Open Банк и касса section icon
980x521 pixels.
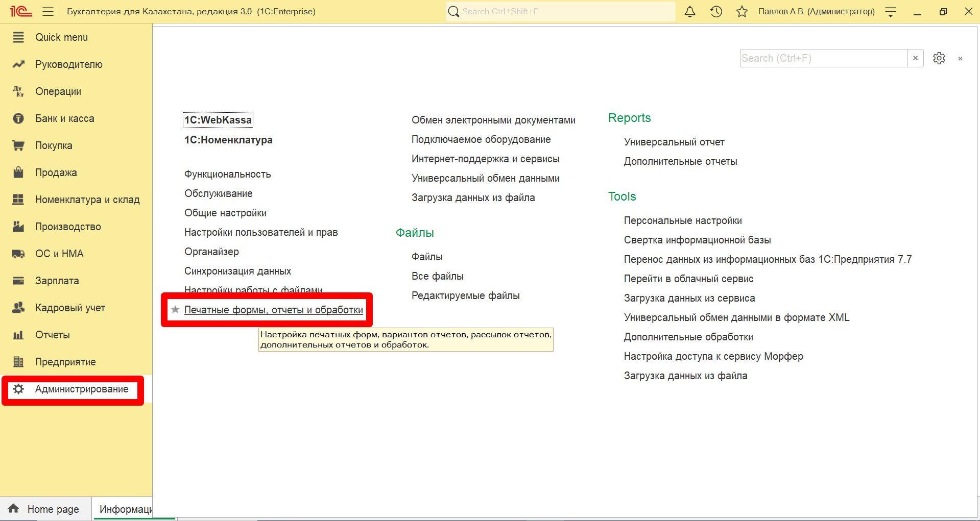(x=18, y=118)
